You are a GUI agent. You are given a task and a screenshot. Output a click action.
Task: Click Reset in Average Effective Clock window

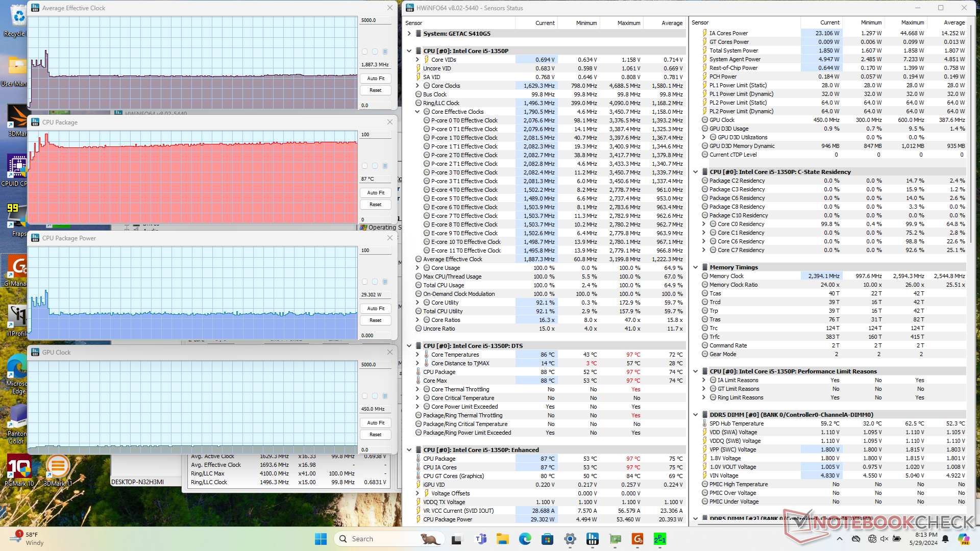tap(376, 90)
